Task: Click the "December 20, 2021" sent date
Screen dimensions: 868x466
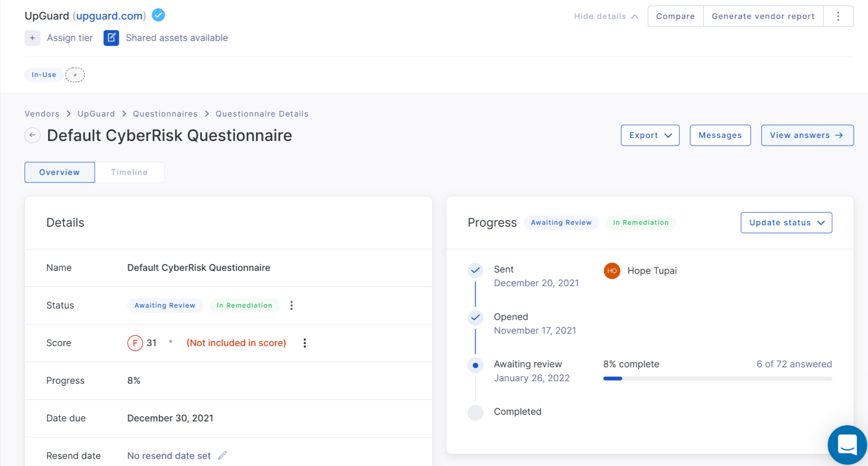Action: point(536,283)
